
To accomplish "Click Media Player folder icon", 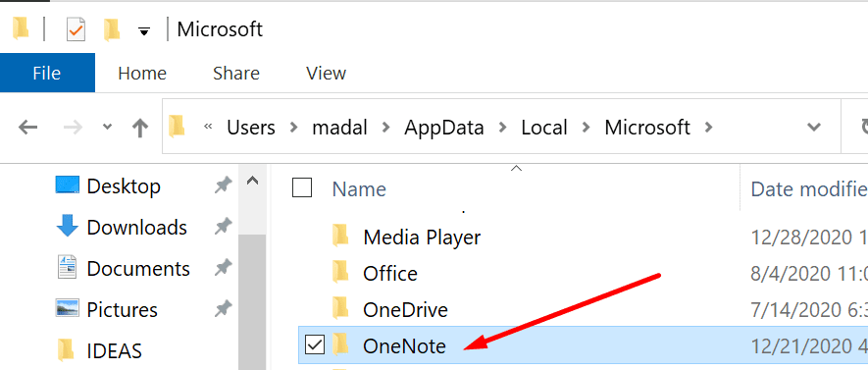I will tap(340, 235).
